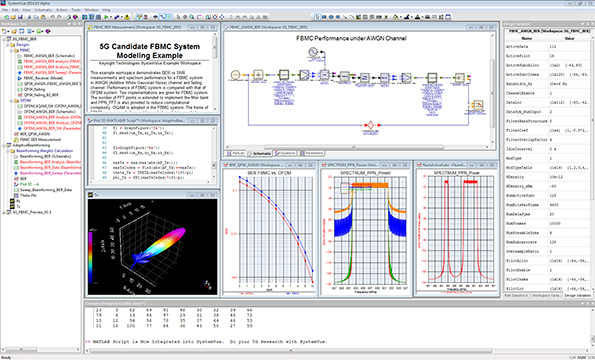
Task: Click the Open folder icon in main toolbar
Action: [13, 17]
